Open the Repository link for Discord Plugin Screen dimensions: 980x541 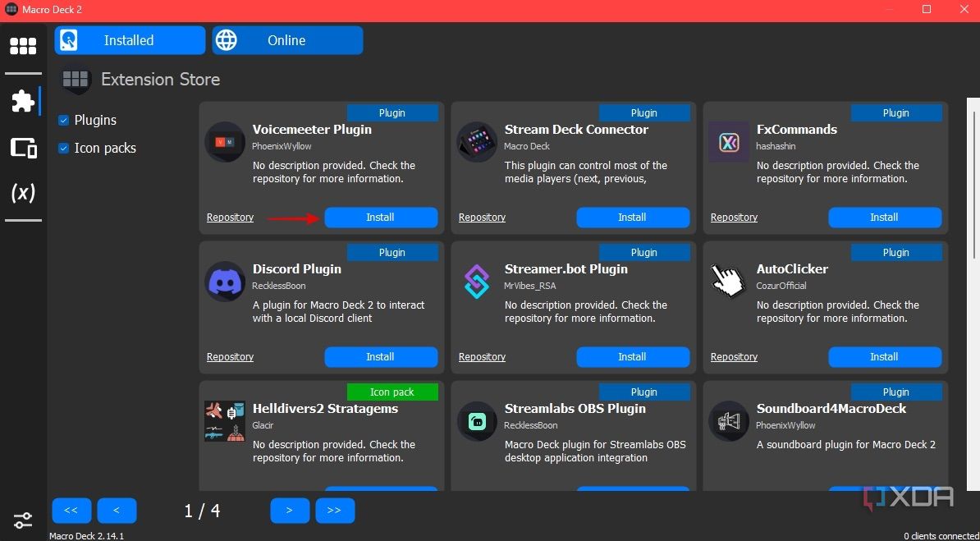click(230, 356)
